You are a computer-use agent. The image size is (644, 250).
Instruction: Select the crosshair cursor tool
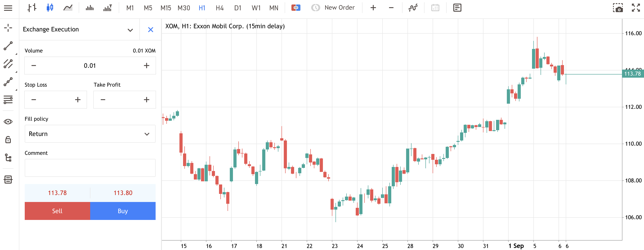[x=8, y=28]
